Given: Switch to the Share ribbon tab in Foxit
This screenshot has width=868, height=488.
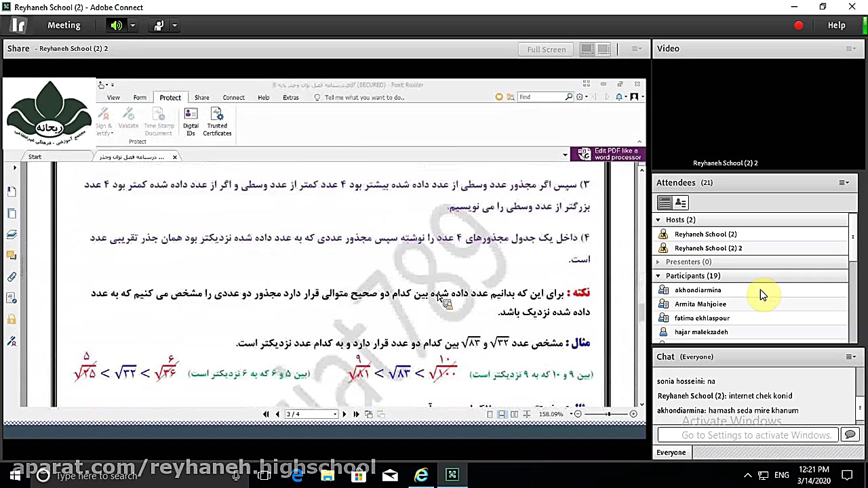Looking at the screenshot, I should click(201, 97).
